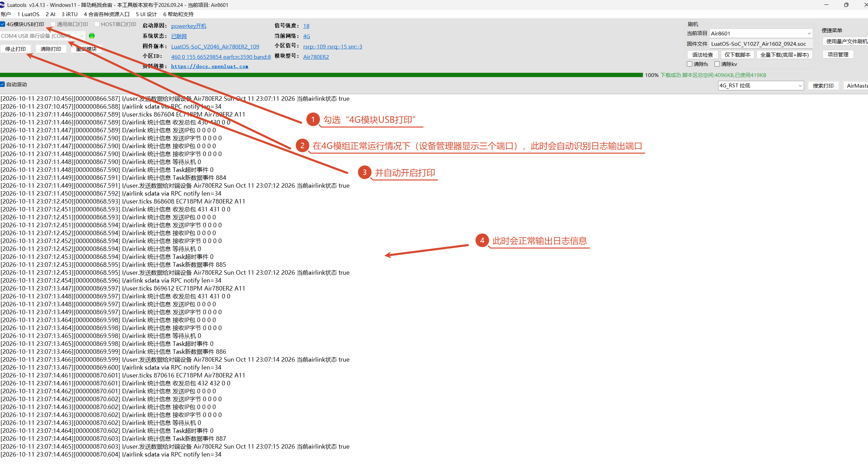The width and height of the screenshot is (868, 472).
Task: Click the green connection status indicator
Action: (92, 36)
